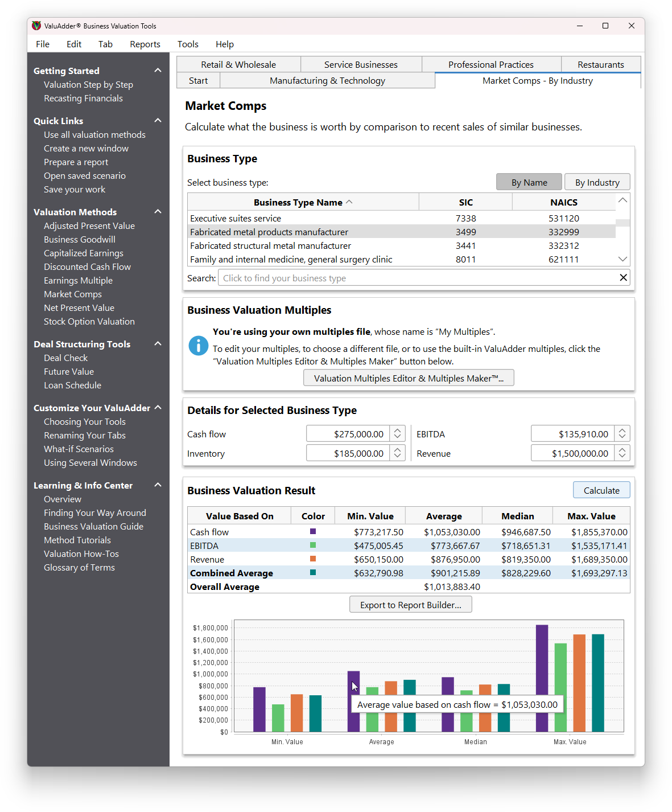Clear the search field using the X icon
672x812 pixels.
pos(623,277)
